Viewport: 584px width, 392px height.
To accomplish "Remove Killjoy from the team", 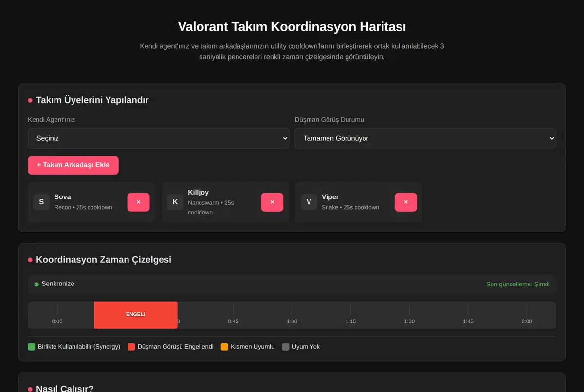I will point(272,202).
